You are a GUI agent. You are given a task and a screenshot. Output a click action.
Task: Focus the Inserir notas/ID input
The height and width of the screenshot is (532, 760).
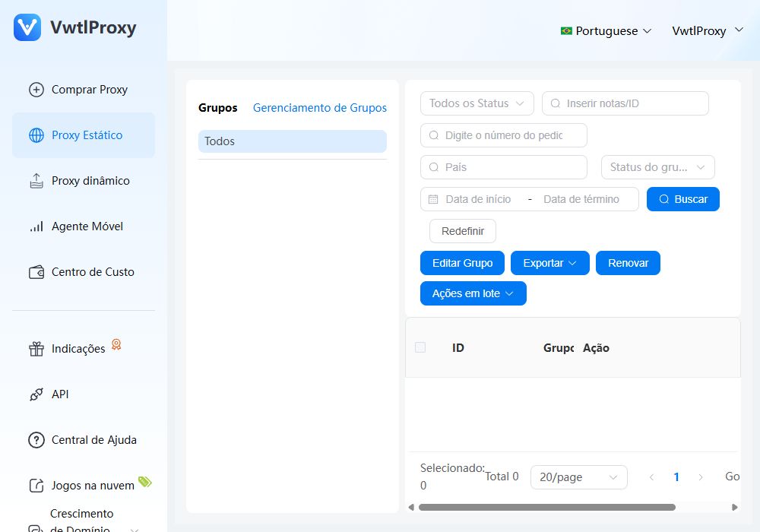(625, 103)
